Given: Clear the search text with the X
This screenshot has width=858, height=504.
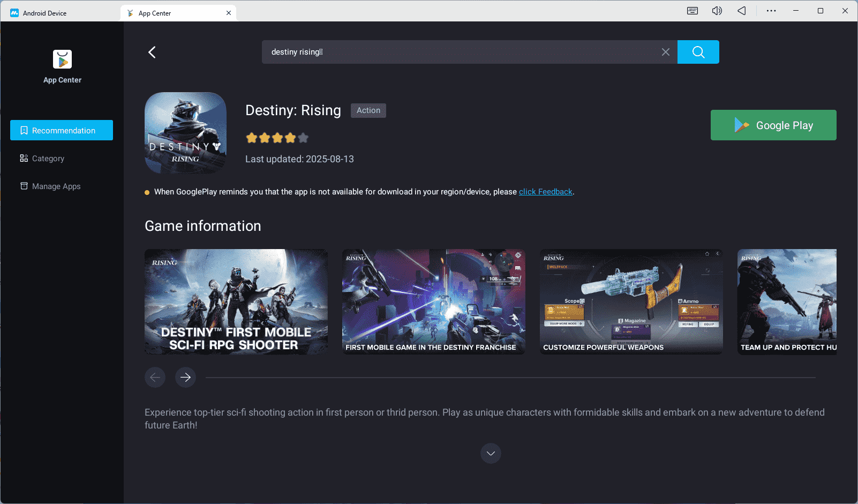Looking at the screenshot, I should [x=666, y=52].
